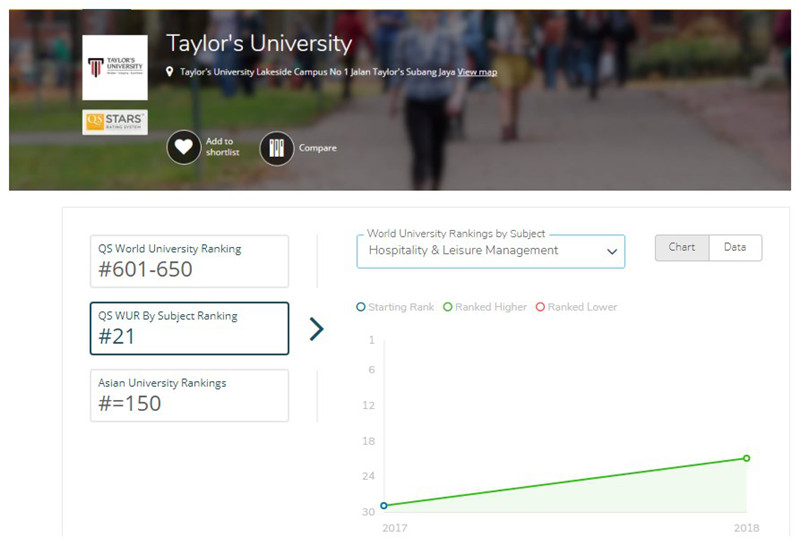The image size is (800, 545).
Task: Click the '2018' axis label
Action: 746,528
